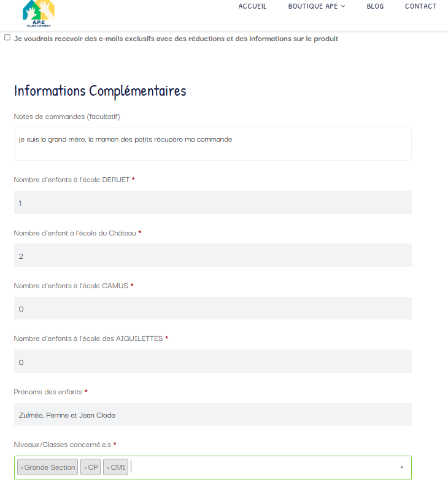Click the 'Niveaux/Classes concerné.e.s' label
The height and width of the screenshot is (501, 448).
[62, 445]
